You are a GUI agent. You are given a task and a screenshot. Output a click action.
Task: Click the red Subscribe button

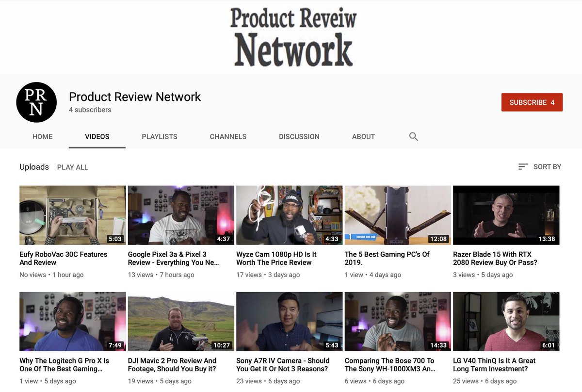tap(532, 102)
